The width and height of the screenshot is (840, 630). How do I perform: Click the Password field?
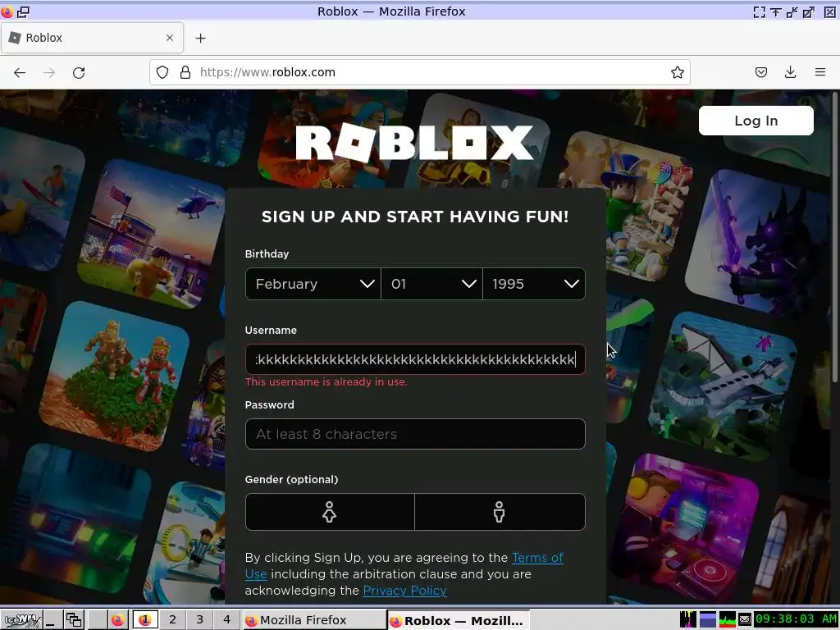tap(415, 434)
